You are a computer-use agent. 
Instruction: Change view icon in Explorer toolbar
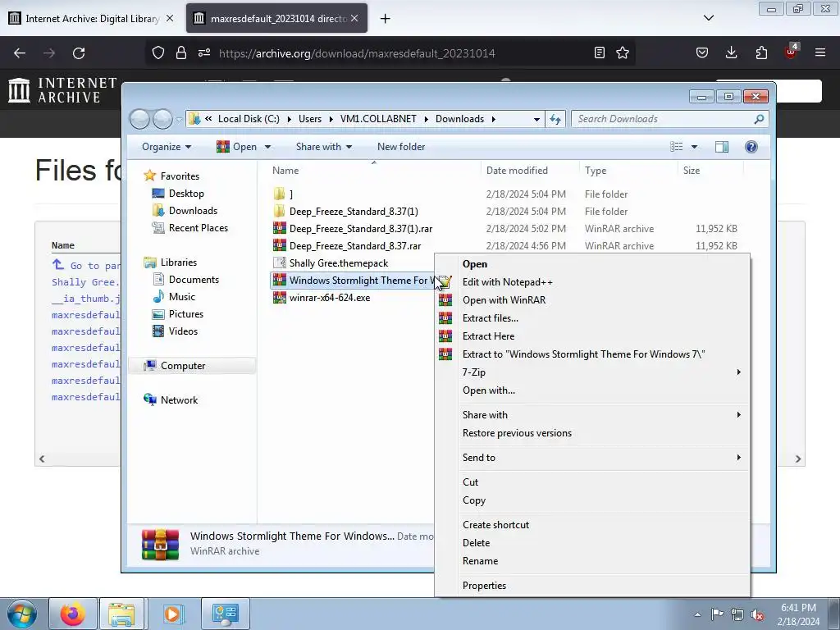[676, 147]
